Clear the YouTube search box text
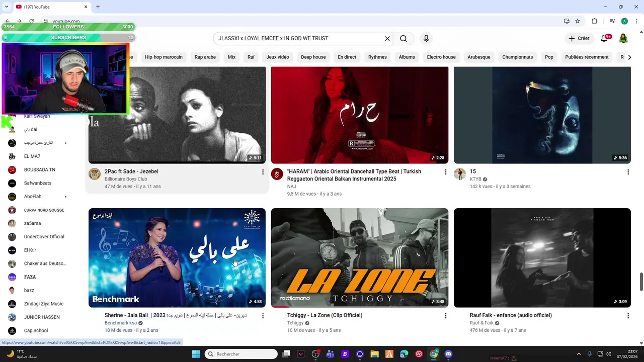This screenshot has height=362, width=644. pyautogui.click(x=387, y=38)
